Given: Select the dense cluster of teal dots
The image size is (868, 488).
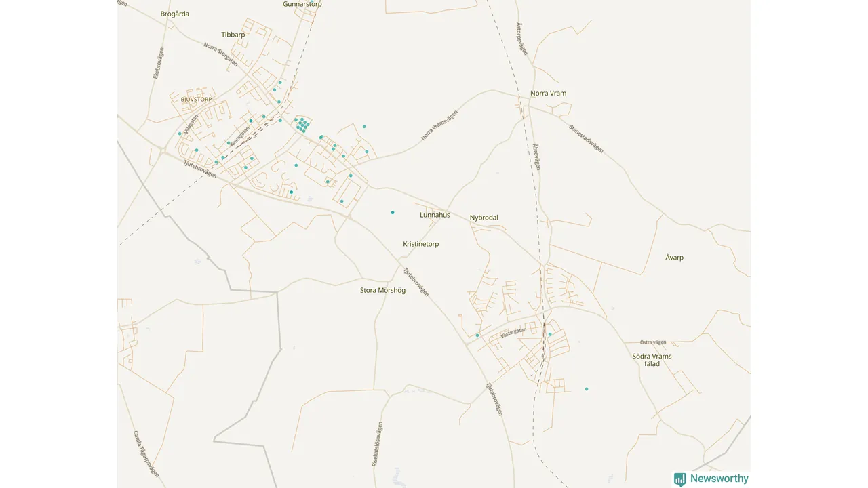Looking at the screenshot, I should pyautogui.click(x=302, y=125).
